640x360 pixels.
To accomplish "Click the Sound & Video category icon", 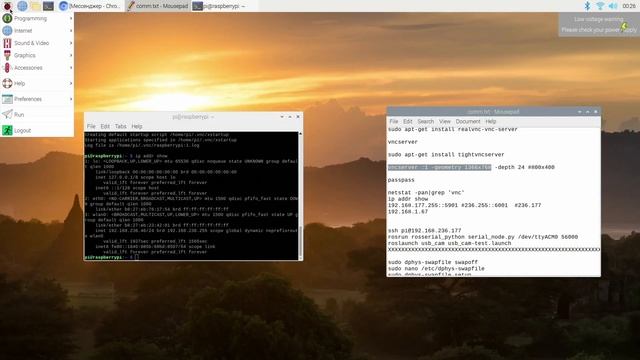I will tap(7, 43).
